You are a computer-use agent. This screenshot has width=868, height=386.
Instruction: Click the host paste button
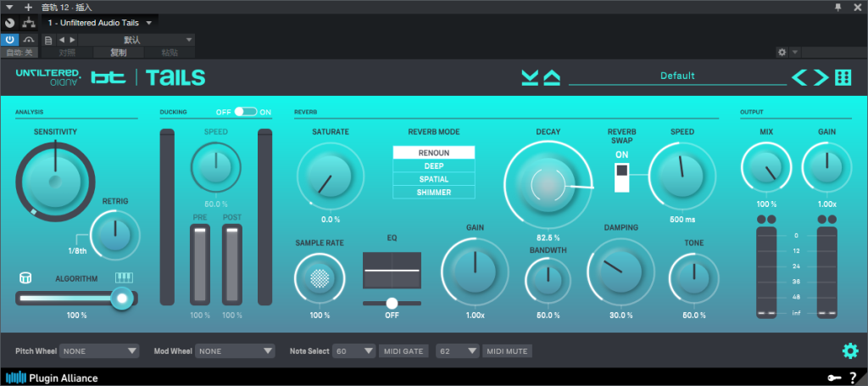click(x=170, y=53)
